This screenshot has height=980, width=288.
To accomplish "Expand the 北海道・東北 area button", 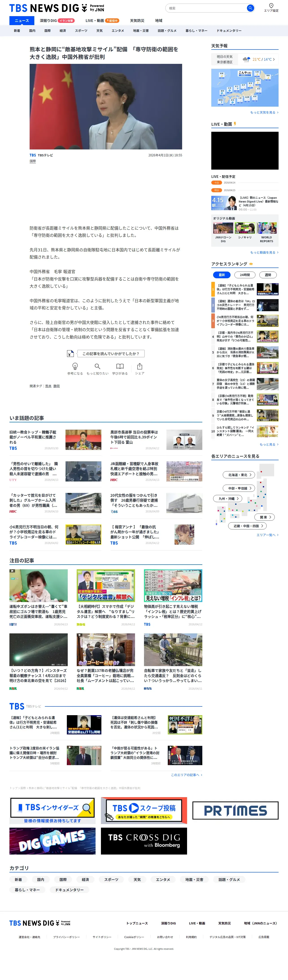I will click(x=239, y=475).
